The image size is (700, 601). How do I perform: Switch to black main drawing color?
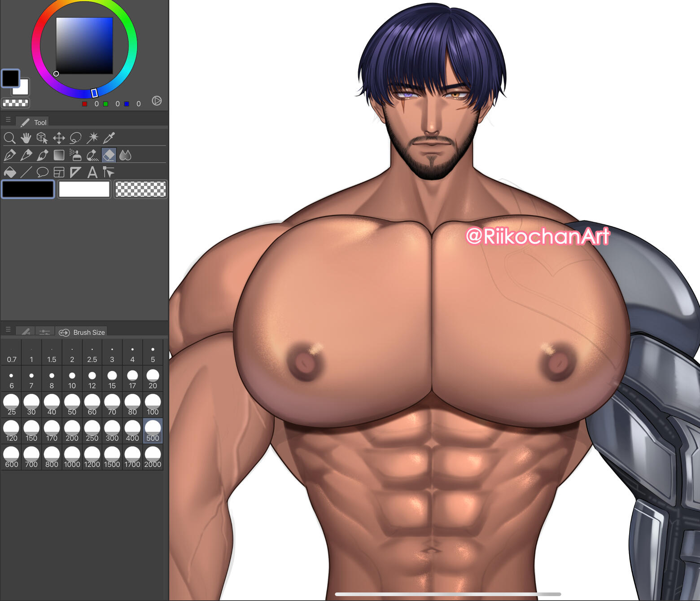[28, 189]
